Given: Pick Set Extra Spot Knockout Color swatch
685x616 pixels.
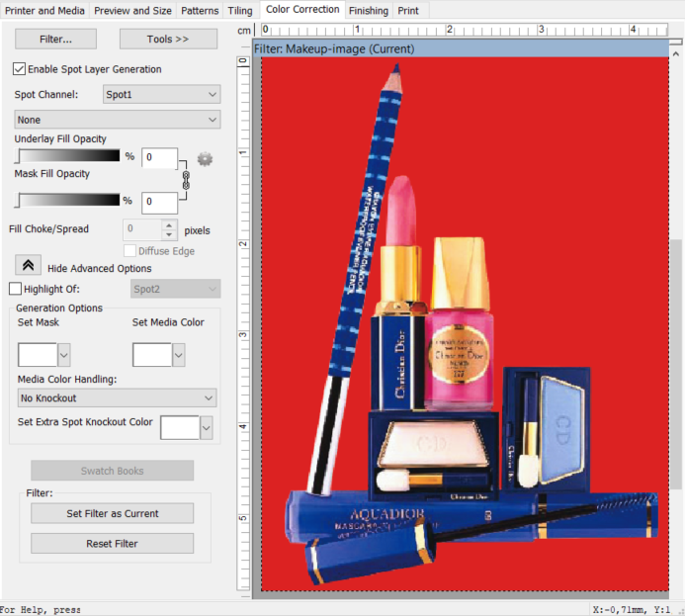Looking at the screenshot, I should pos(180,427).
